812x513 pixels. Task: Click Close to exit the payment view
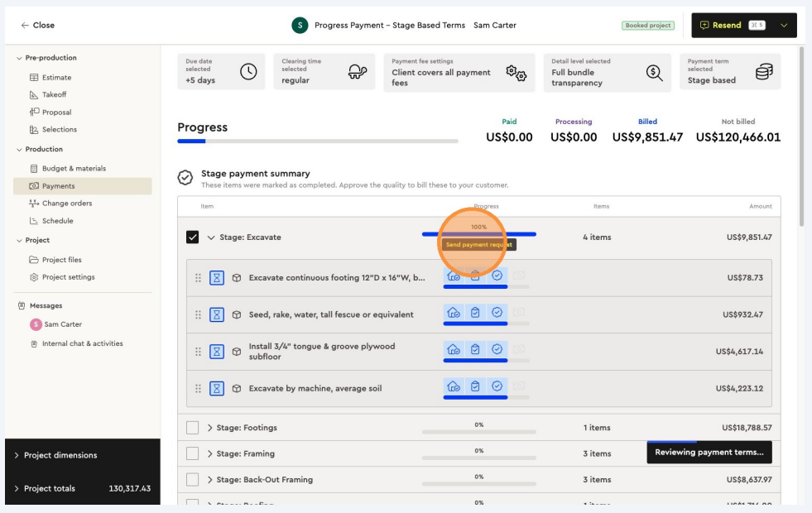37,26
